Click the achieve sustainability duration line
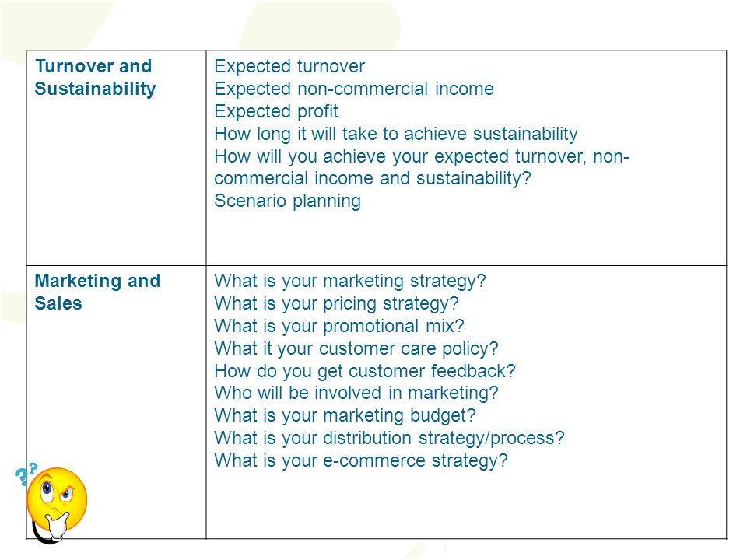This screenshot has width=747, height=560. 396,134
